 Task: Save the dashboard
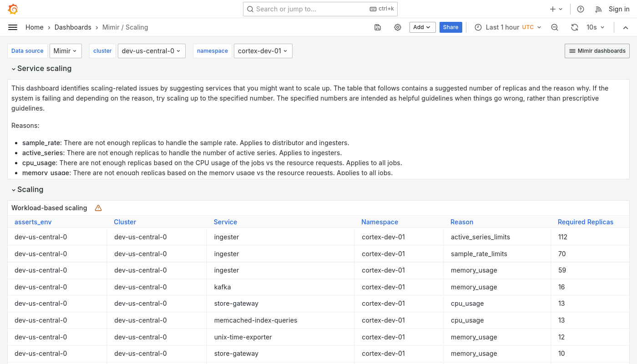pos(378,27)
